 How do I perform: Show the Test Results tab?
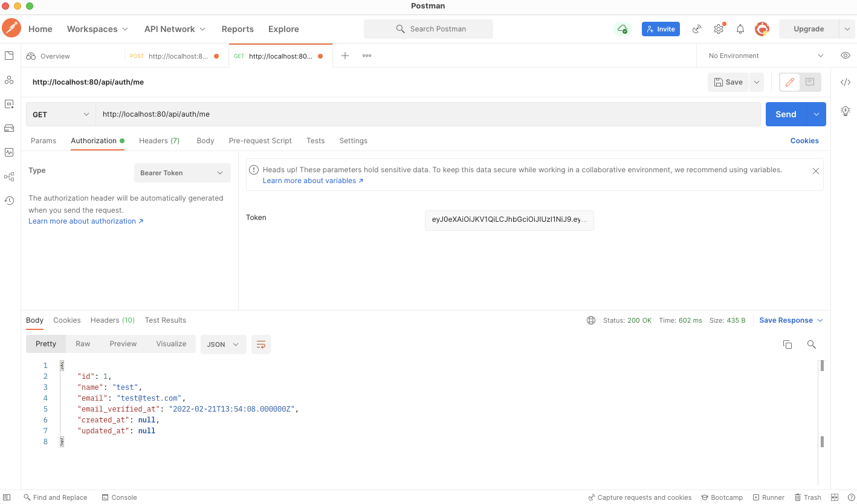(166, 320)
